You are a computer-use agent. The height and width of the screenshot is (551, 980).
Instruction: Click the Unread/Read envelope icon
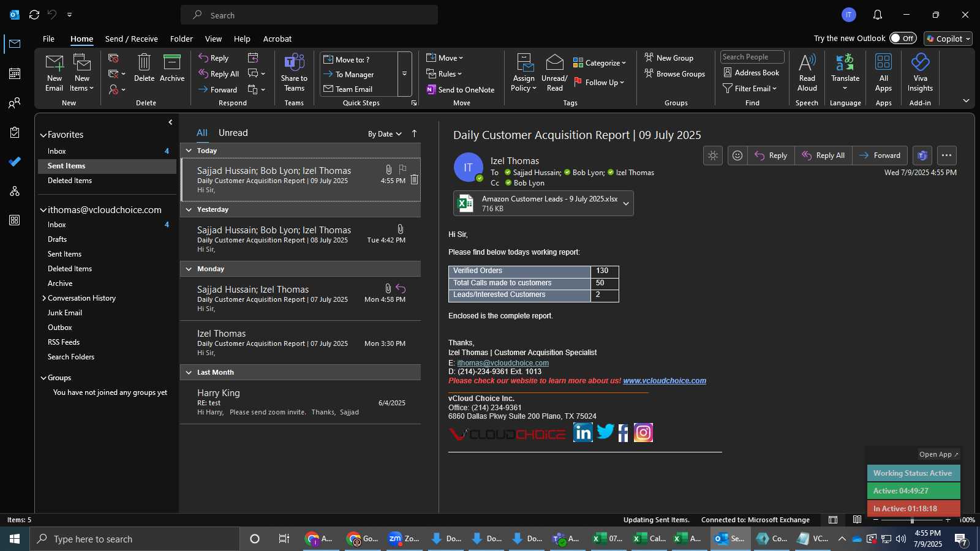click(554, 72)
